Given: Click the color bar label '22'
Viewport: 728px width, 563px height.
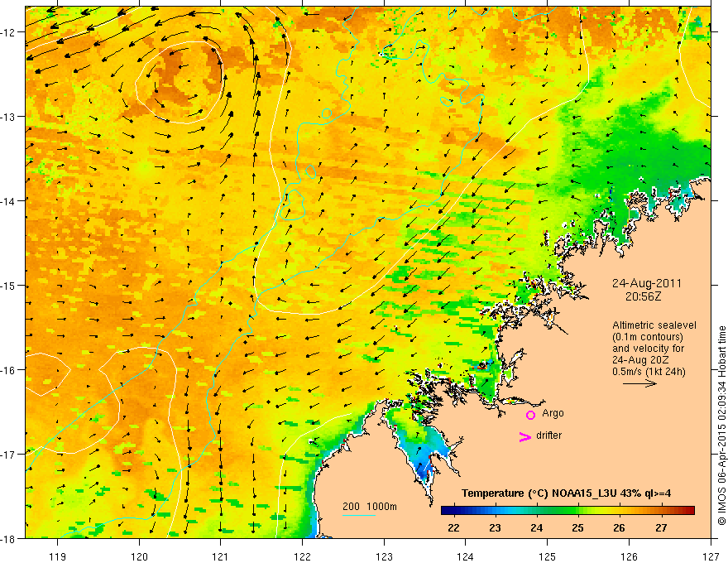Looking at the screenshot, I should (453, 527).
